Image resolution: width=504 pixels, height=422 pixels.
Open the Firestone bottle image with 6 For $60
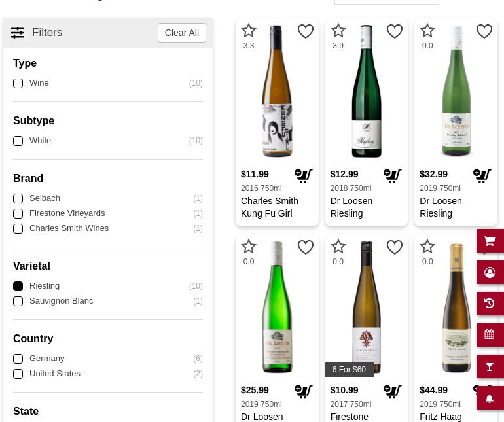tap(366, 306)
